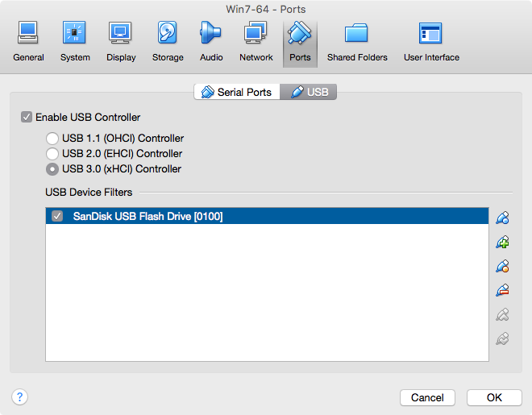Switch to the Serial Ports tab
The height and width of the screenshot is (415, 532).
[x=237, y=92]
